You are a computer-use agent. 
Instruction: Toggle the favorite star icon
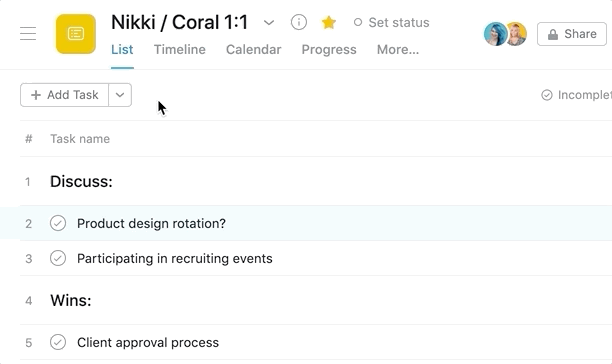click(329, 23)
